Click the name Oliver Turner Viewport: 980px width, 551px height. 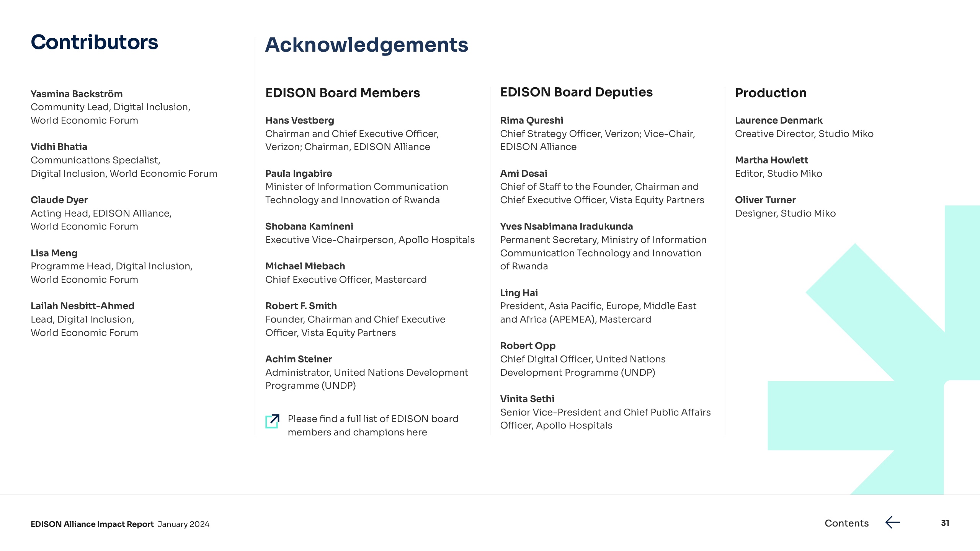(x=765, y=200)
